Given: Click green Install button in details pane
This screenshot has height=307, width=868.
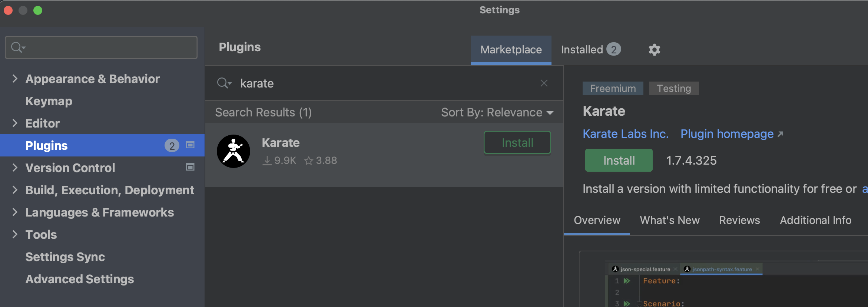Looking at the screenshot, I should tap(619, 160).
